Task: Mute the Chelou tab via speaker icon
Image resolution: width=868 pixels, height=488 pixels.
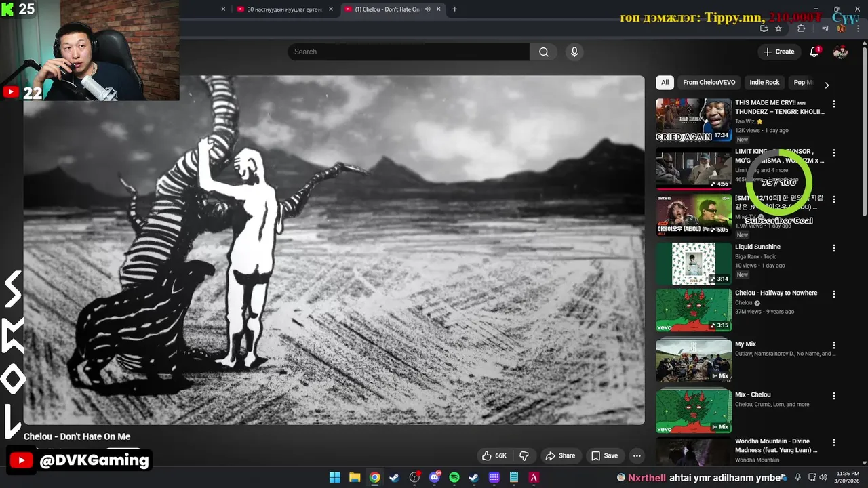Action: tap(428, 9)
